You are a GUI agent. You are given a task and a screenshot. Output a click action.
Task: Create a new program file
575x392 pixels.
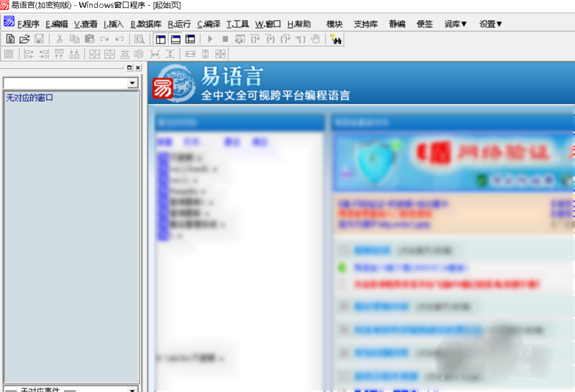pos(10,39)
